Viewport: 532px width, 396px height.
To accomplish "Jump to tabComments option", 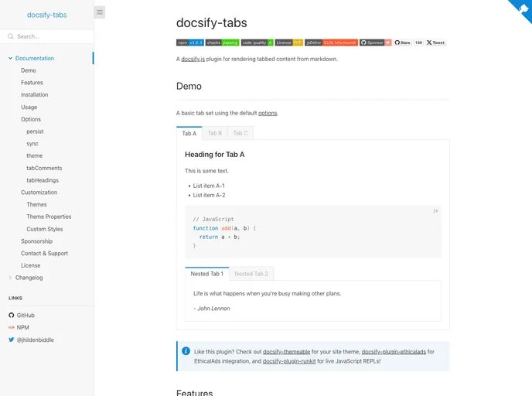I will point(44,168).
